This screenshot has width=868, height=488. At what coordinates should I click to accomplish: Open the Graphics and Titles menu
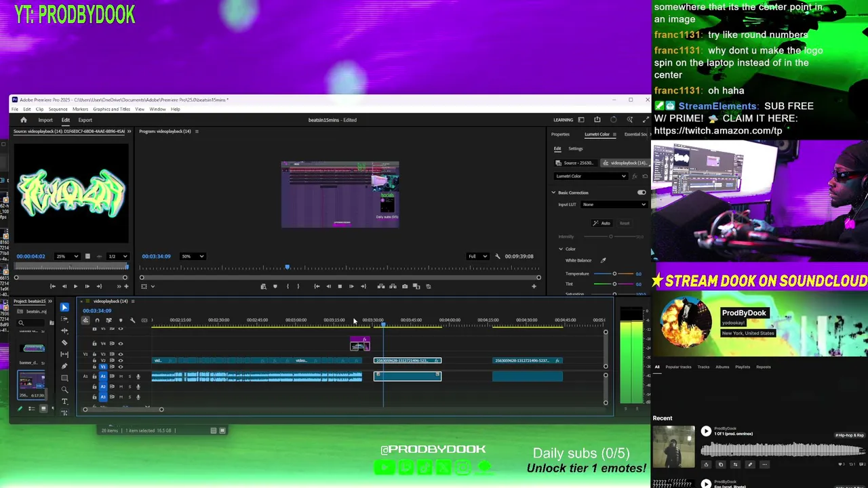[x=111, y=109]
